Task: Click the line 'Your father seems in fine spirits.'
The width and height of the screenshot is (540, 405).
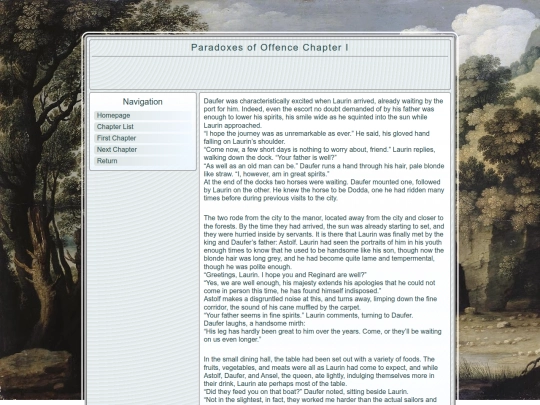Action: (x=308, y=315)
